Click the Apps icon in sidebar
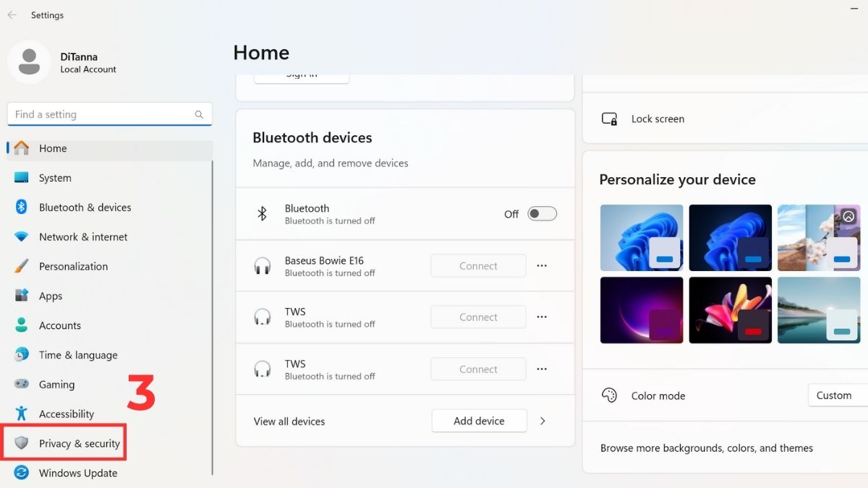 point(22,296)
